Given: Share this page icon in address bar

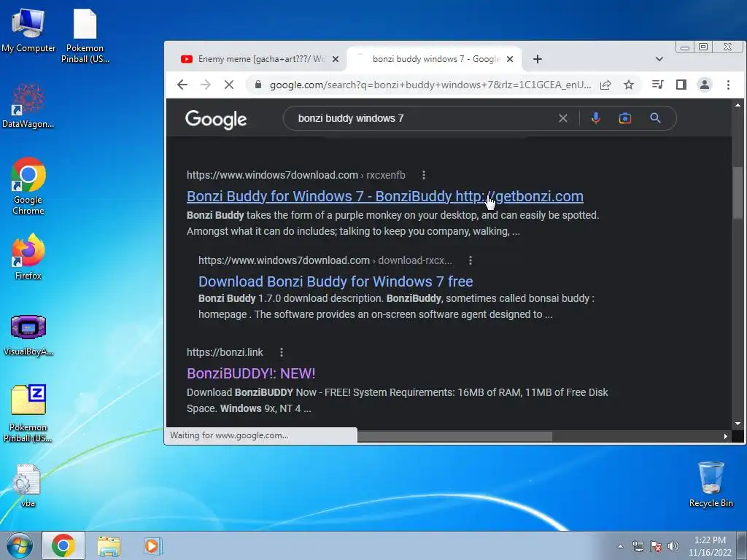Looking at the screenshot, I should (x=605, y=85).
